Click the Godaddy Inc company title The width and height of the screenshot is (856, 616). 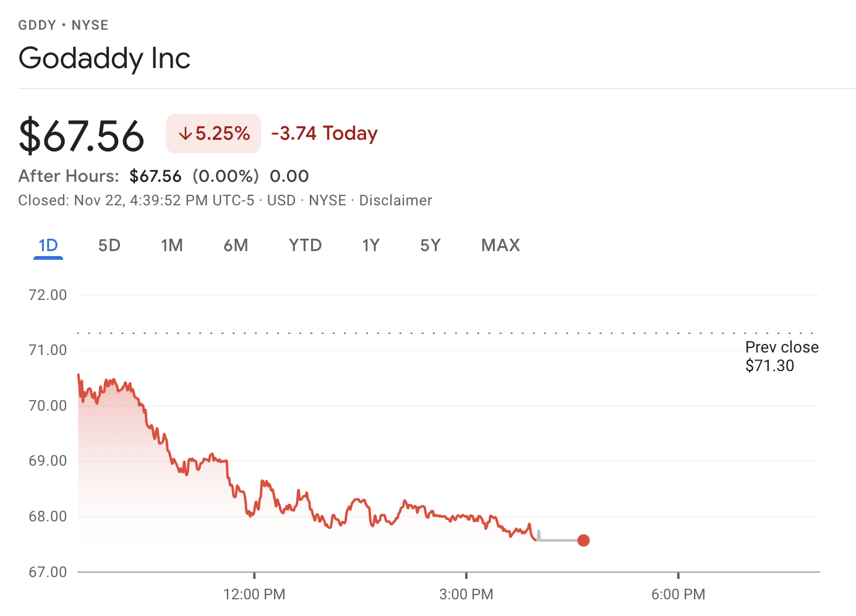point(105,58)
